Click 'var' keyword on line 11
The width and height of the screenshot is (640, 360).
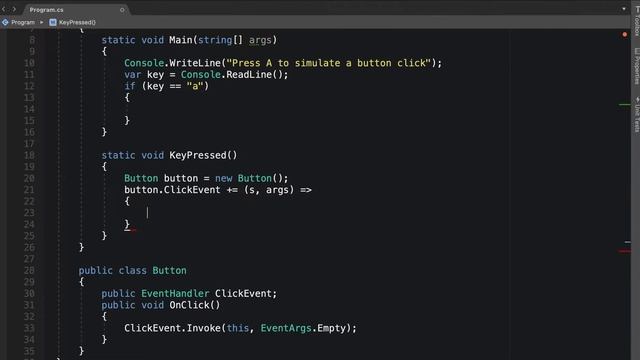click(133, 74)
